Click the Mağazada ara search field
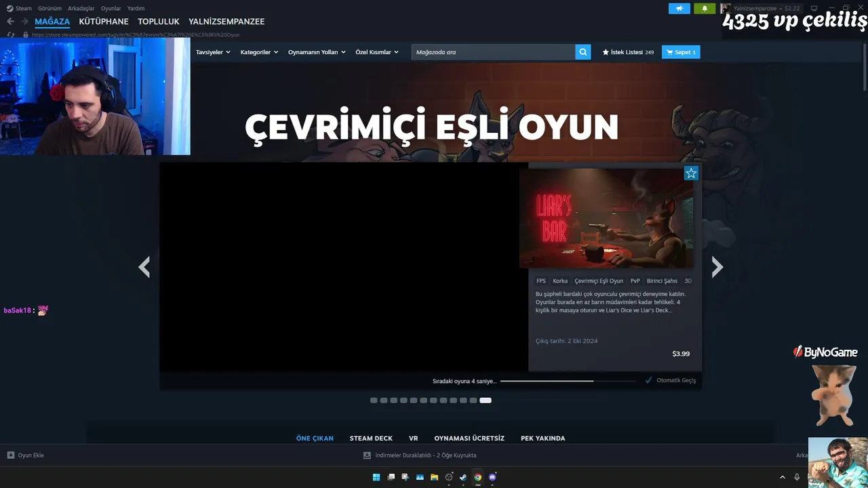 point(493,52)
